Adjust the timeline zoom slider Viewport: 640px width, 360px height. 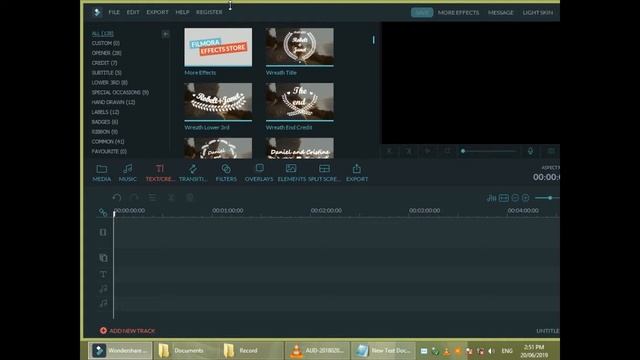pos(547,198)
